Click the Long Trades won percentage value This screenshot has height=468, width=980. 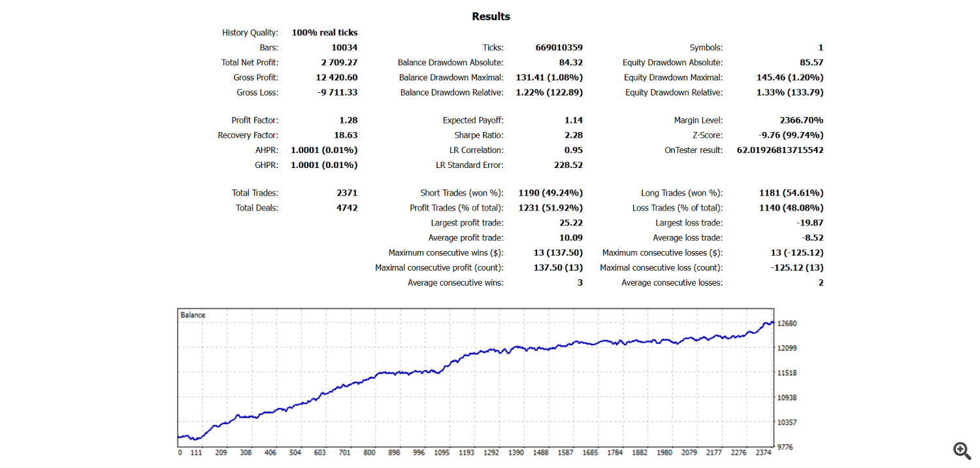pyautogui.click(x=791, y=193)
